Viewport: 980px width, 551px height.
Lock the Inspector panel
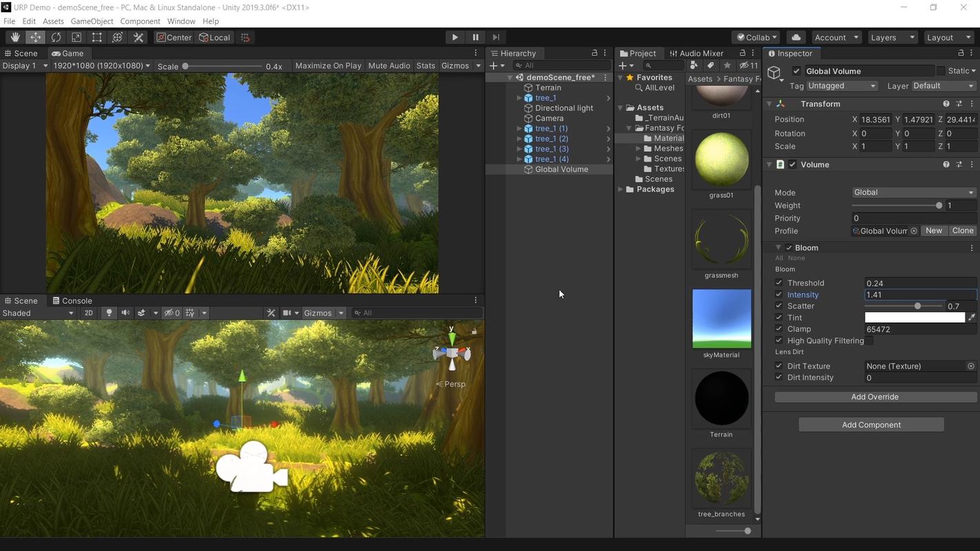(x=961, y=53)
